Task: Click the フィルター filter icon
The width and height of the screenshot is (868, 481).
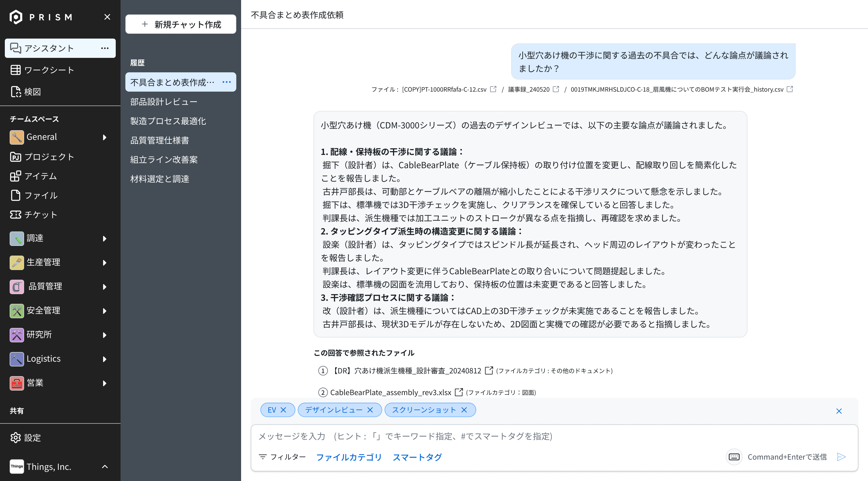Action: click(x=263, y=457)
